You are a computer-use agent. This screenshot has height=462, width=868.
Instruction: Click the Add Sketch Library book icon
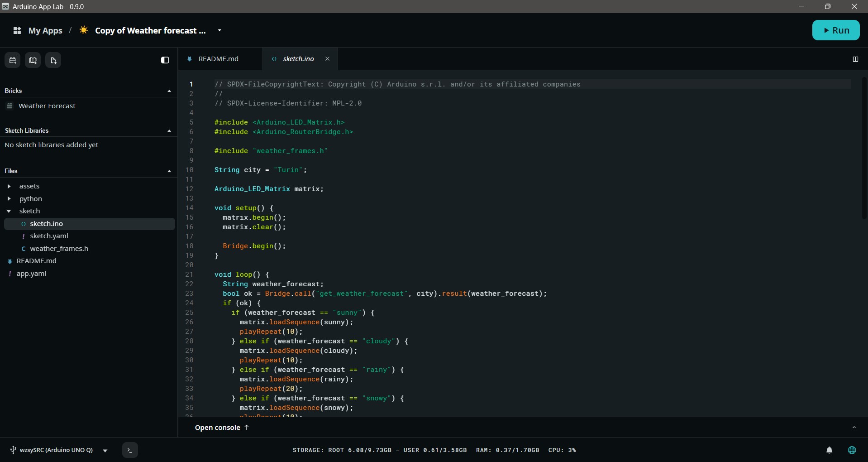click(33, 60)
